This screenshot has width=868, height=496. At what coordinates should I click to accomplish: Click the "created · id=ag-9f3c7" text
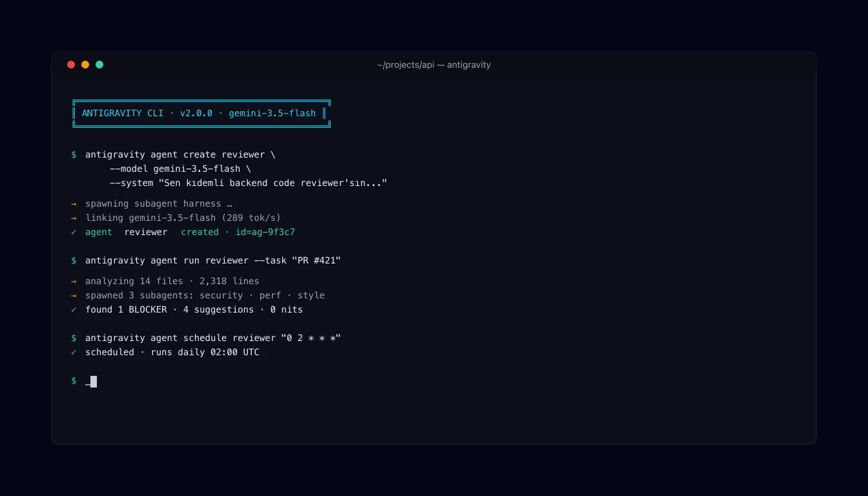click(238, 232)
